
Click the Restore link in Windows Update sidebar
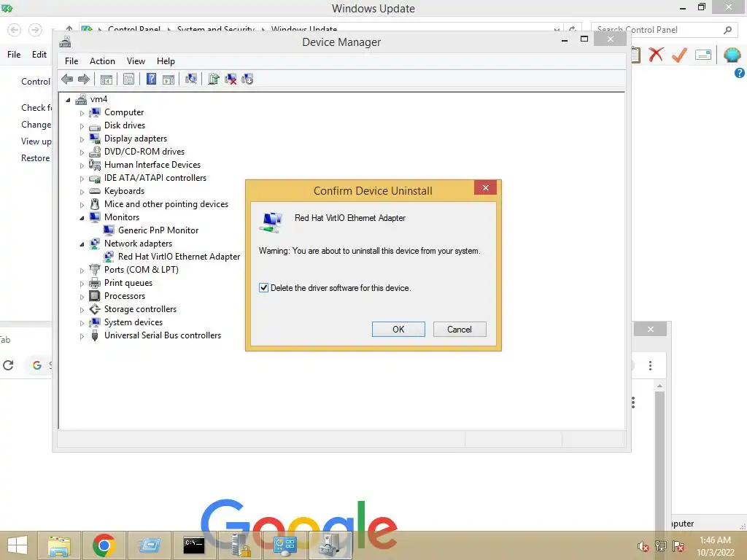pyautogui.click(x=35, y=158)
